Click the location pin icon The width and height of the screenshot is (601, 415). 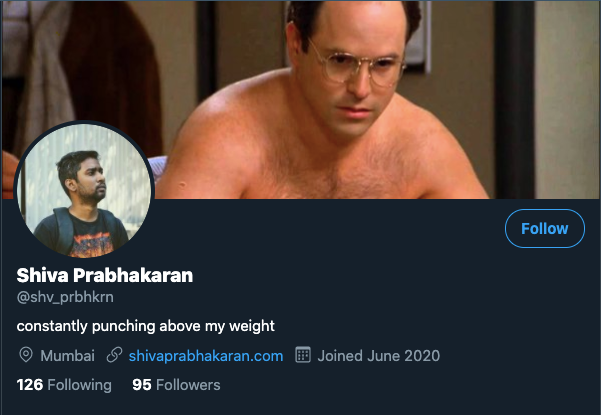tap(26, 355)
